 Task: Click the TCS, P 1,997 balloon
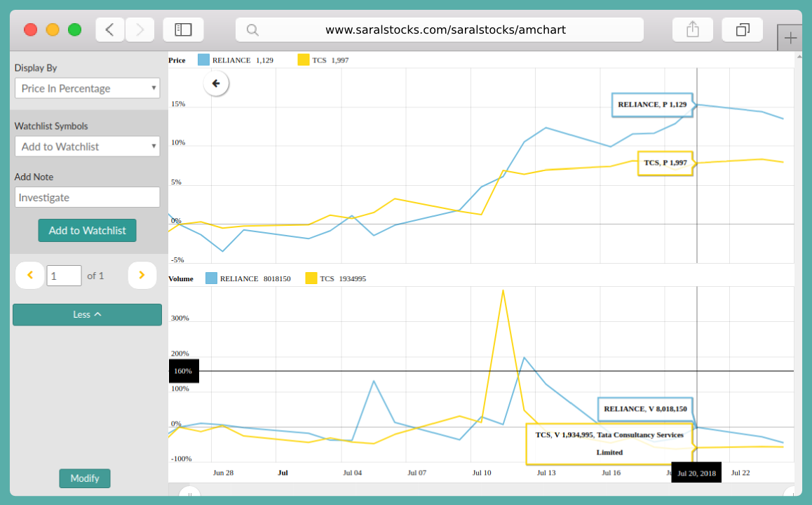click(x=665, y=163)
